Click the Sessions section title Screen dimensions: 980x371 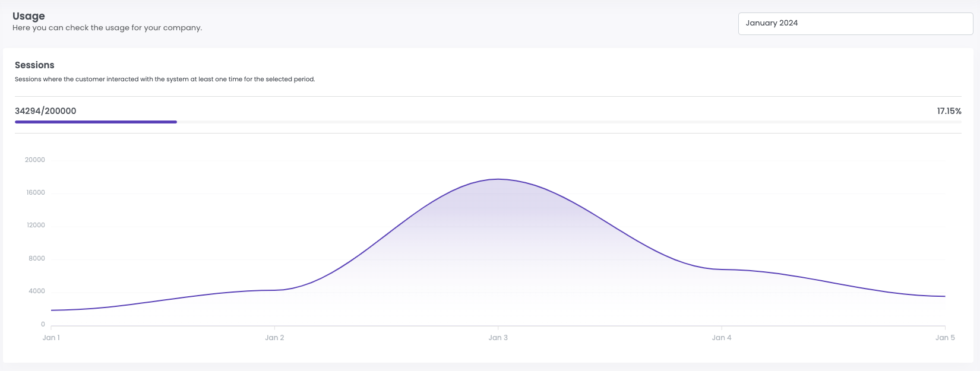[x=34, y=65]
